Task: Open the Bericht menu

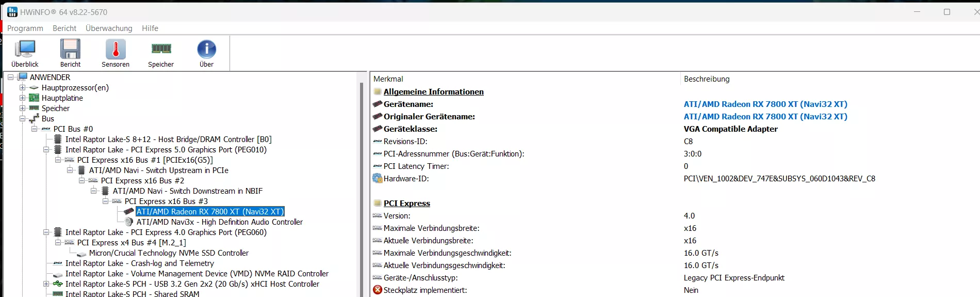Action: 64,28
